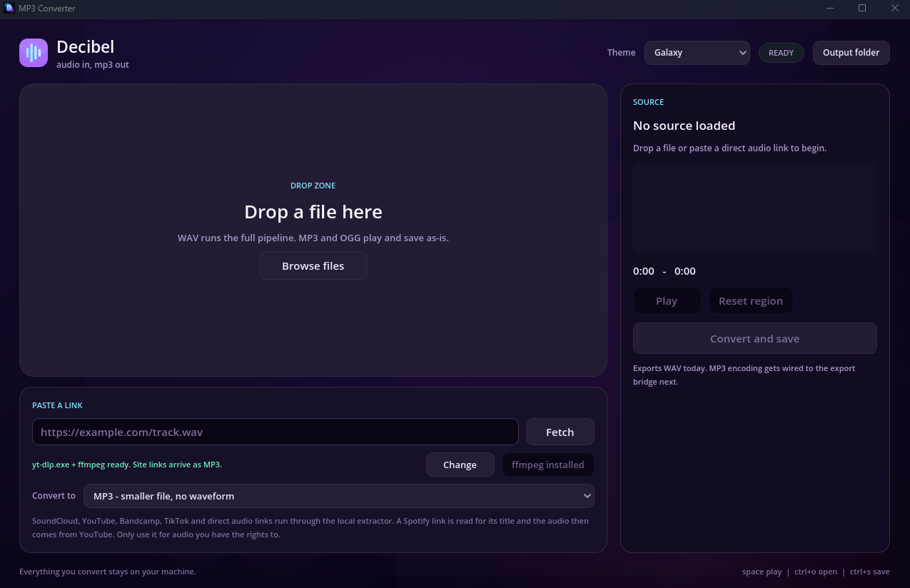Click the MP3 Converter title bar app icon

click(x=9, y=8)
